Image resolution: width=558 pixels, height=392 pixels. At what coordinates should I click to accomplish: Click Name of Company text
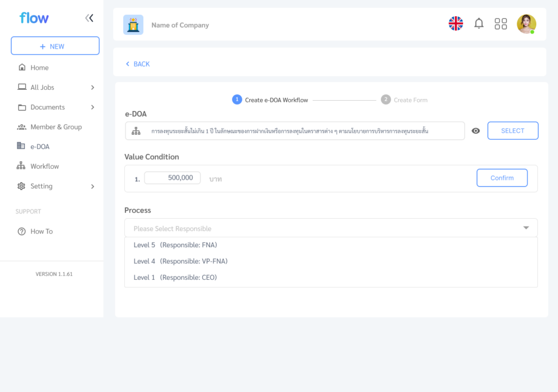tap(180, 25)
